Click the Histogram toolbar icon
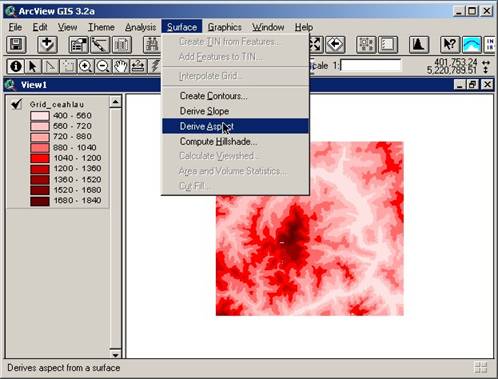498x379 pixels. 419,44
